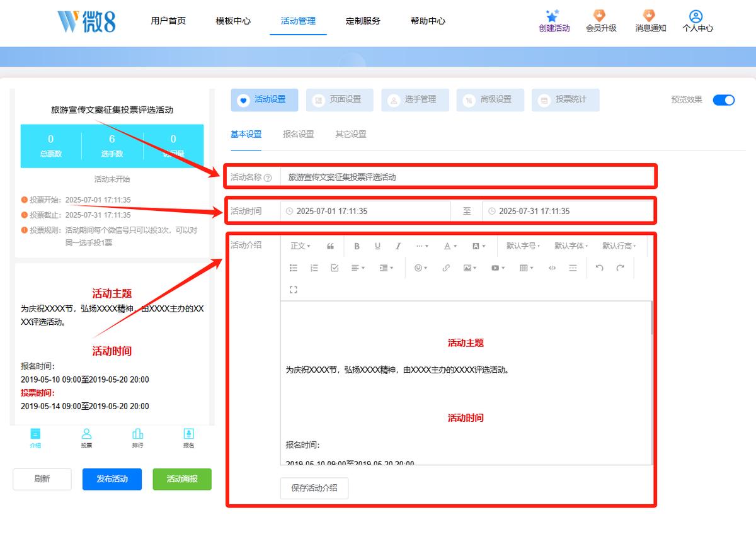The image size is (756, 537).
Task: Open 模板中心 in top navigation
Action: pos(233,21)
